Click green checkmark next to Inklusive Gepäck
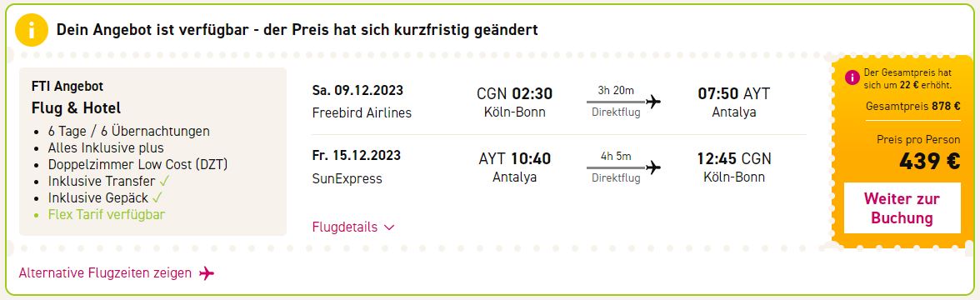980x300 pixels. pyautogui.click(x=157, y=197)
